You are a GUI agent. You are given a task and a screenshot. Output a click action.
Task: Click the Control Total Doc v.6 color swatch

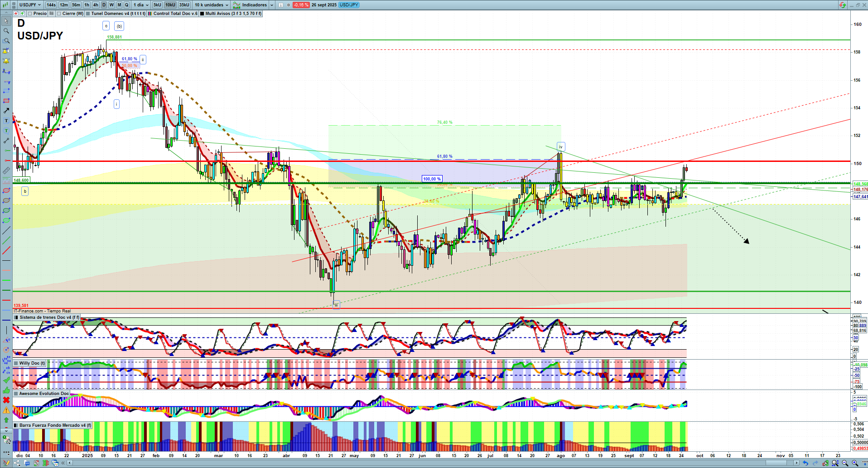click(x=150, y=14)
